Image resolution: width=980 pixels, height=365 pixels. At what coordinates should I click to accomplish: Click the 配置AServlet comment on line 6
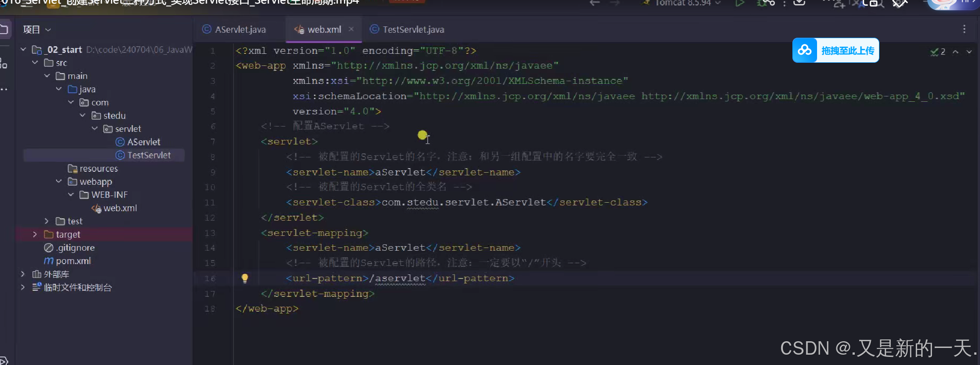click(325, 126)
